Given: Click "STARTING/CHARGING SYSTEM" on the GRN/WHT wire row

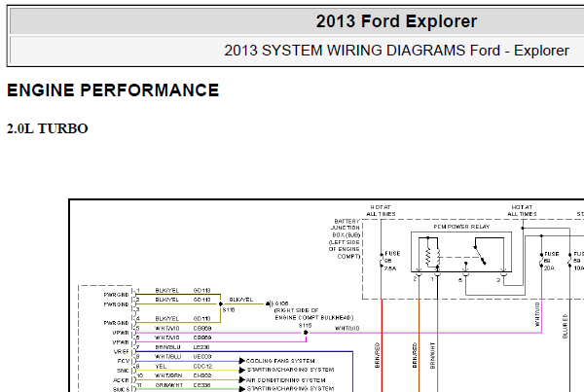Looking at the screenshot, I should point(290,389).
